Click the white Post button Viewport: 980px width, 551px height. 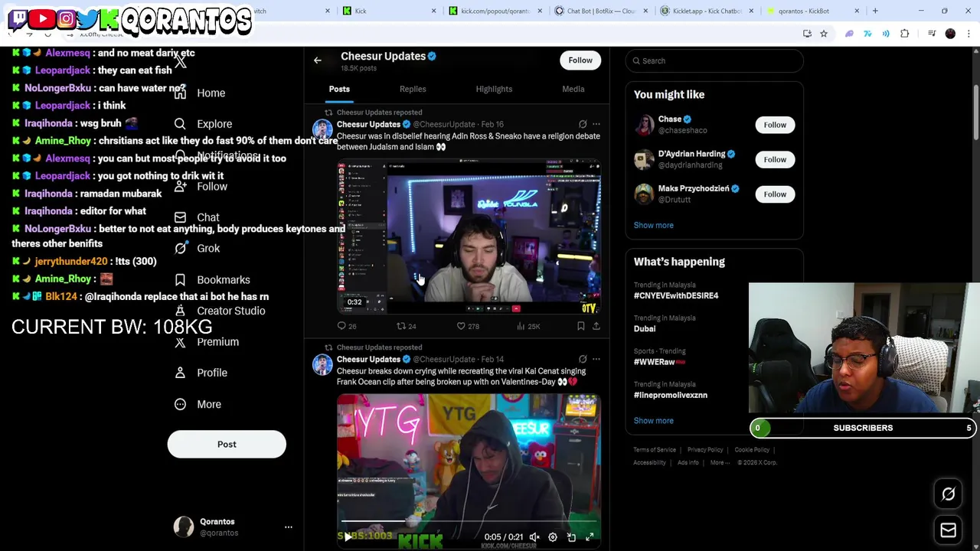point(227,444)
